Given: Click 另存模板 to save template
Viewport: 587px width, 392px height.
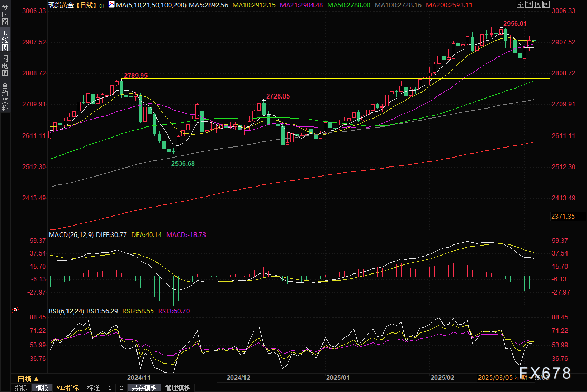Looking at the screenshot, I should coord(144,388).
